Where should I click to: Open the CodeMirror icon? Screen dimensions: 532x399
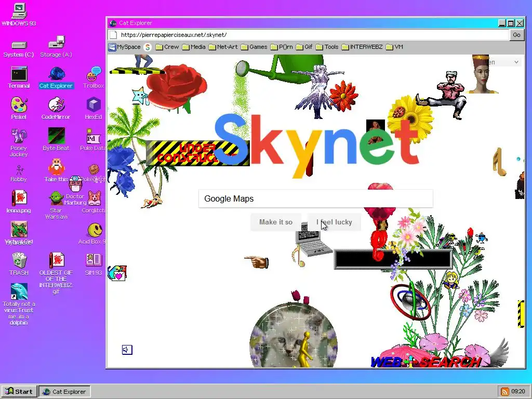tap(56, 108)
